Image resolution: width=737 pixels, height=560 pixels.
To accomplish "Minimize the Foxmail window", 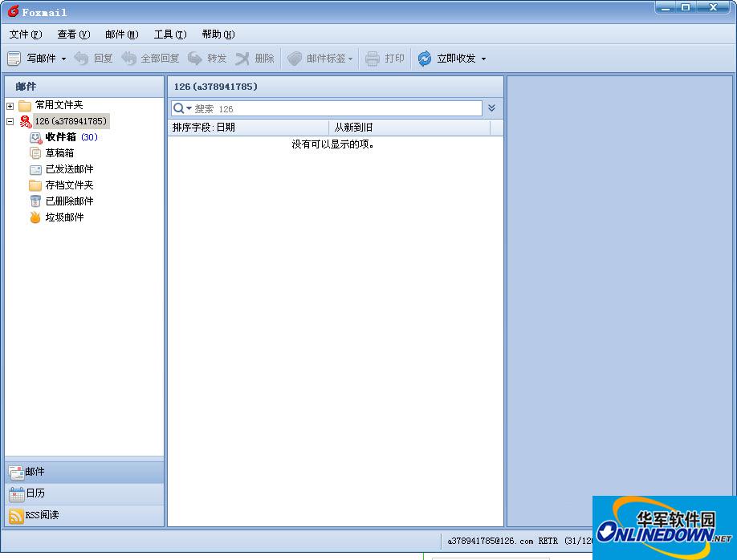I will [x=665, y=7].
